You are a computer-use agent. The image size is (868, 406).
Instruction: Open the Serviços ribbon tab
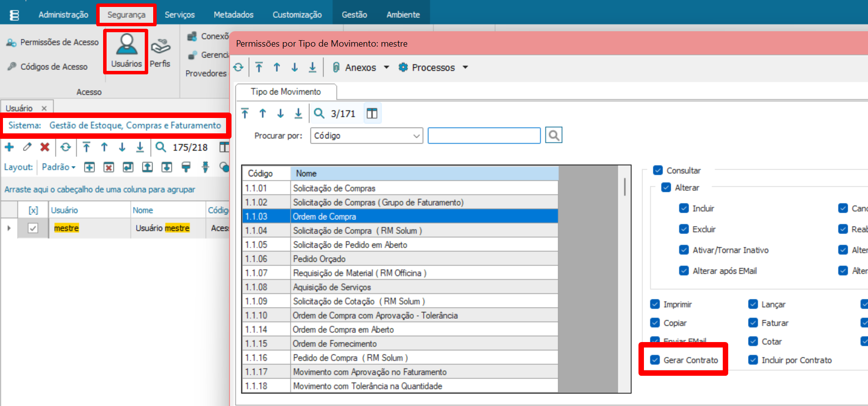tap(179, 15)
